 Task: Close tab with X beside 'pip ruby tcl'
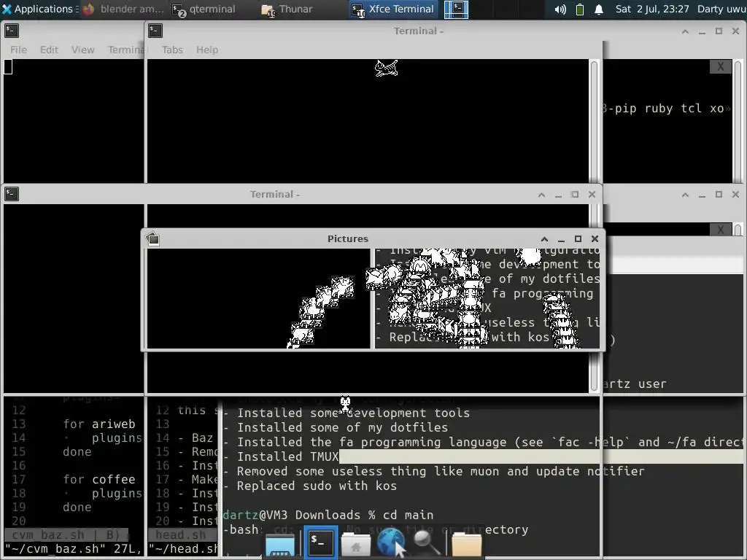720,66
